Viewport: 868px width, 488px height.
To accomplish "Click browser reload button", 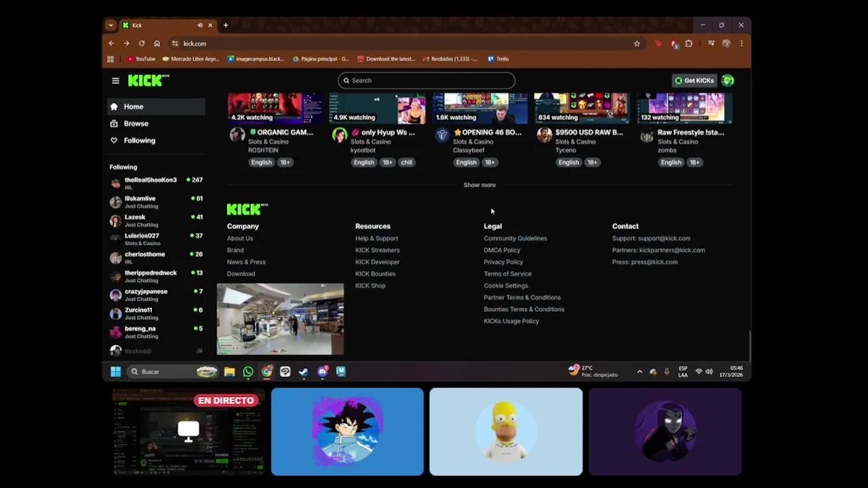I will (142, 43).
